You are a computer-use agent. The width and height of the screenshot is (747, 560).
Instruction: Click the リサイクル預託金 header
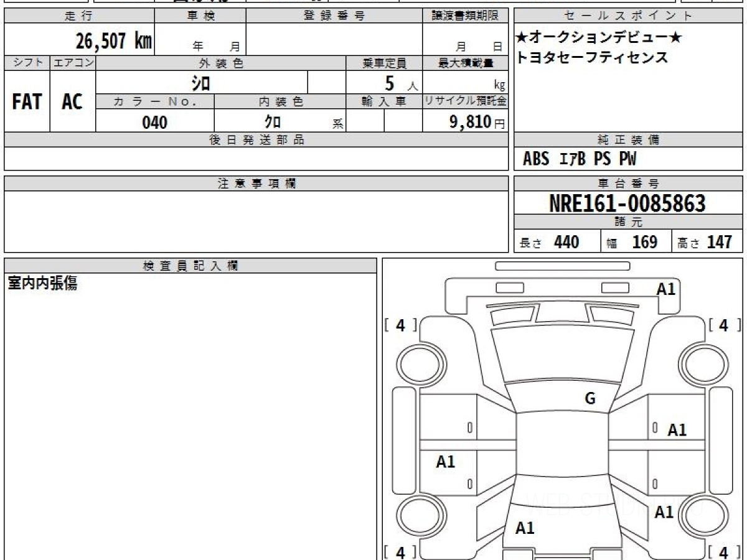465,101
